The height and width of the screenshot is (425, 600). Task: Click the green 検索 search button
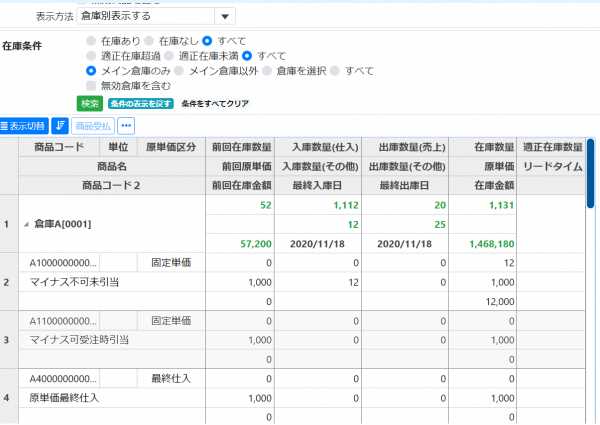coord(90,104)
